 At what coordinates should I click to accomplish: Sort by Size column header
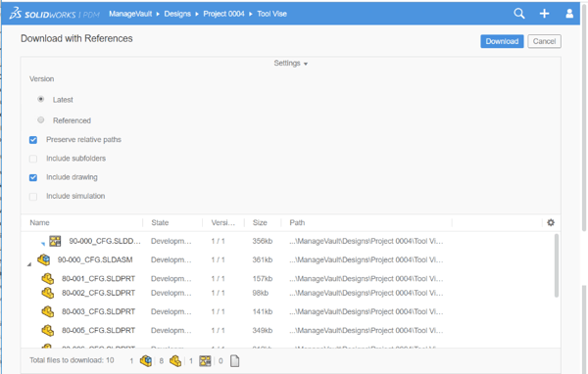coord(260,222)
